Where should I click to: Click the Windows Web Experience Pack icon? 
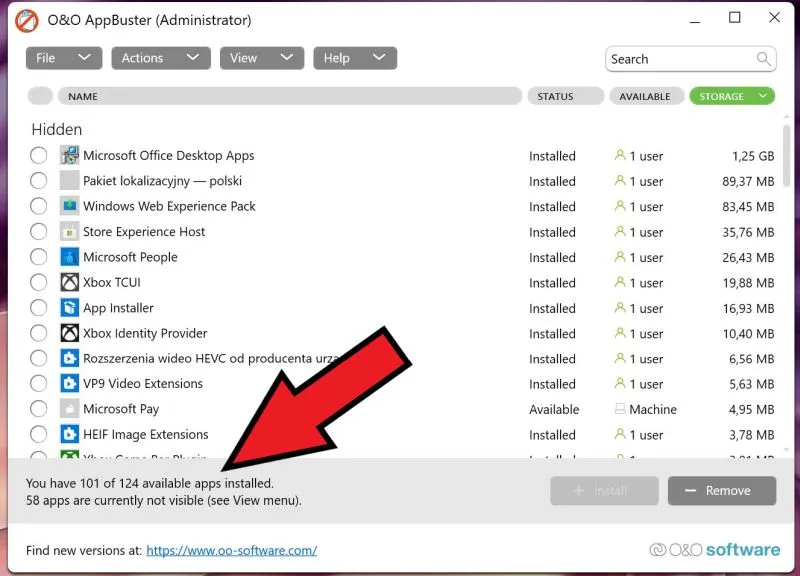[x=68, y=206]
